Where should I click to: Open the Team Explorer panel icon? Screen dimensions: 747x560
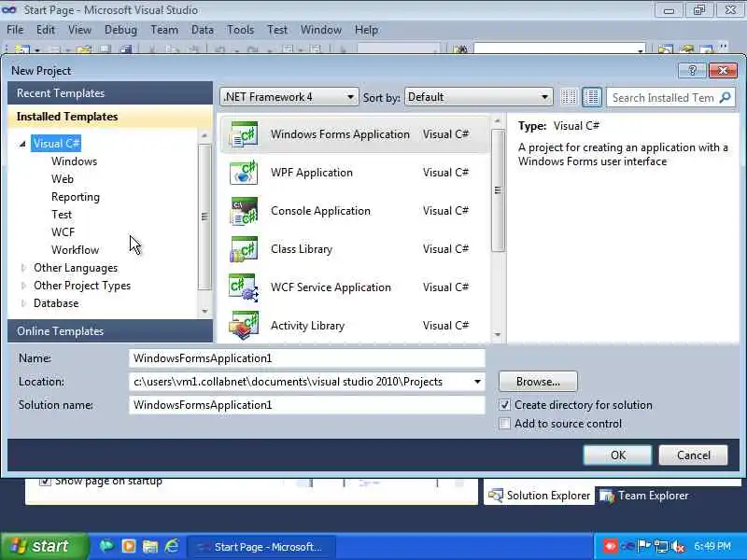point(607,496)
